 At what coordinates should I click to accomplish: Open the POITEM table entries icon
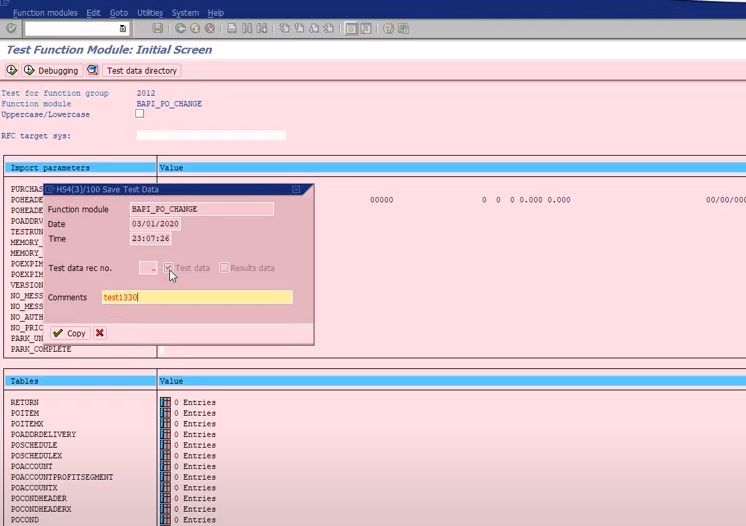tap(165, 413)
